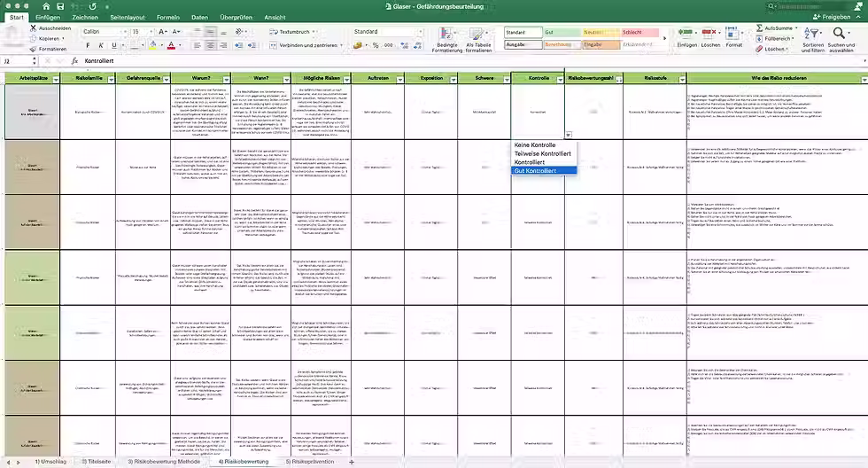Screen dimensions: 868x468
Task: Align text right
Action: [x=223, y=45]
